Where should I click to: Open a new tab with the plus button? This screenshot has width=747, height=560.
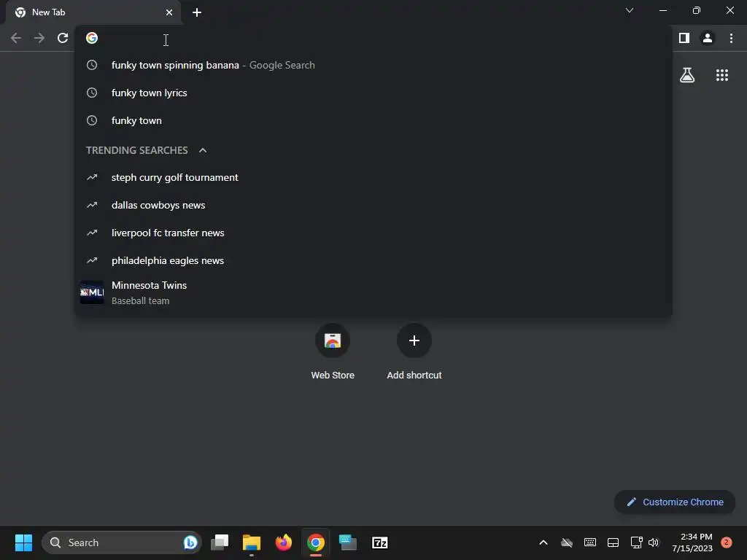pos(197,12)
